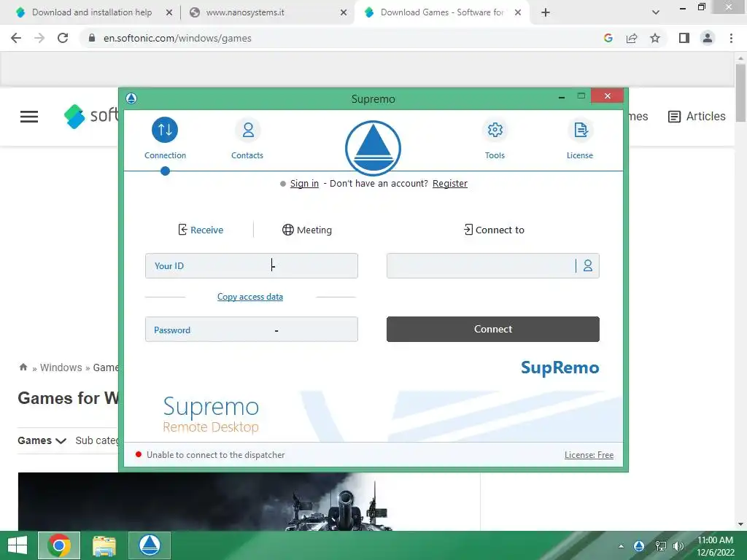Switch to Download and installation help tab
The height and width of the screenshot is (560, 747).
tap(92, 12)
